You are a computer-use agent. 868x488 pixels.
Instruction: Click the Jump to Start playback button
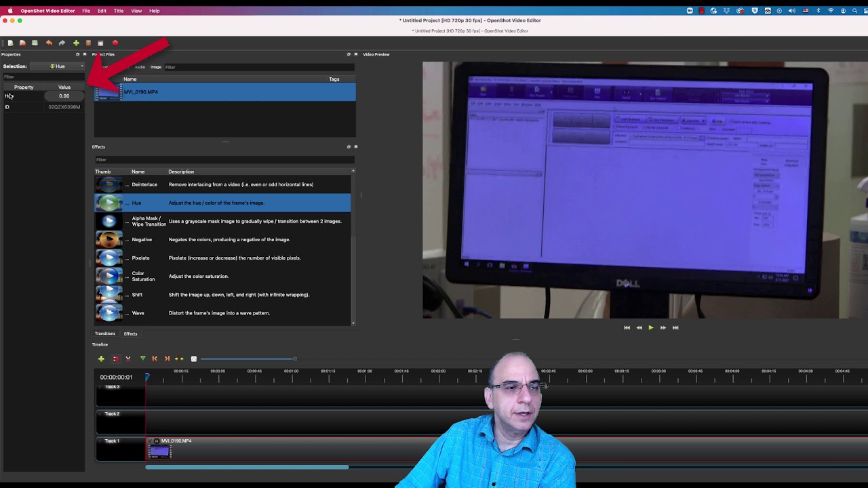pos(627,327)
